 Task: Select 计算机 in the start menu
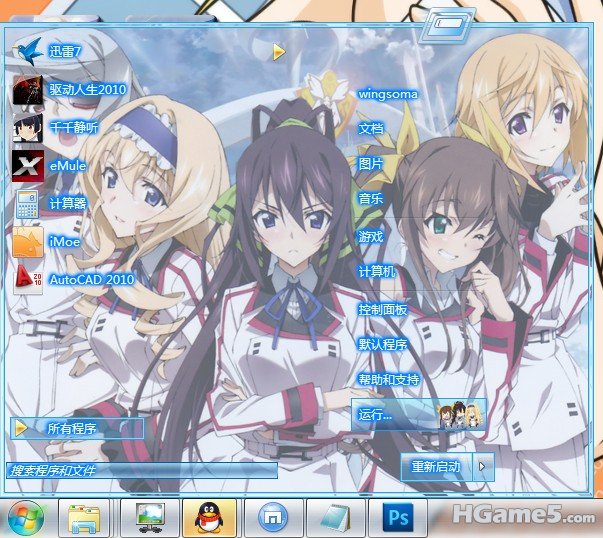click(x=377, y=272)
